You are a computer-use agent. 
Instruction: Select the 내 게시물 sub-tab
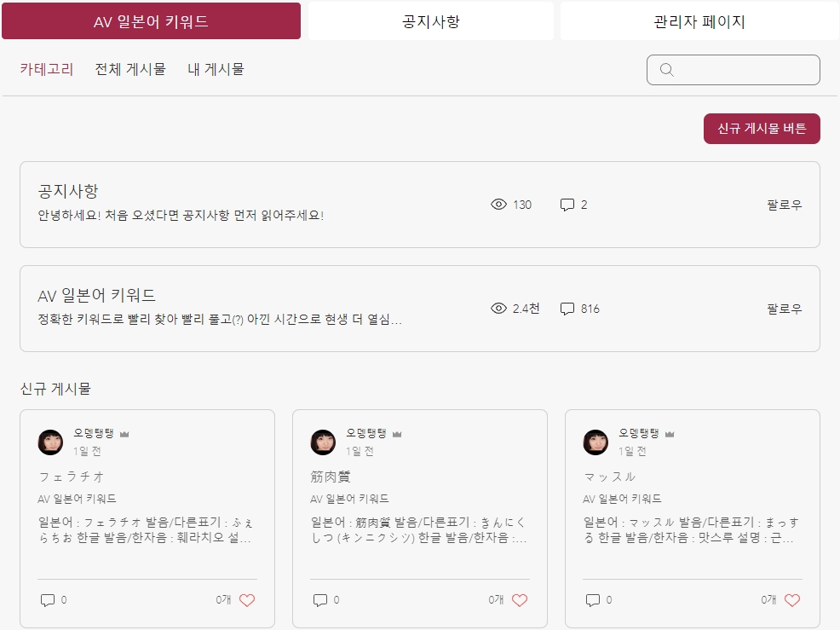tap(216, 69)
